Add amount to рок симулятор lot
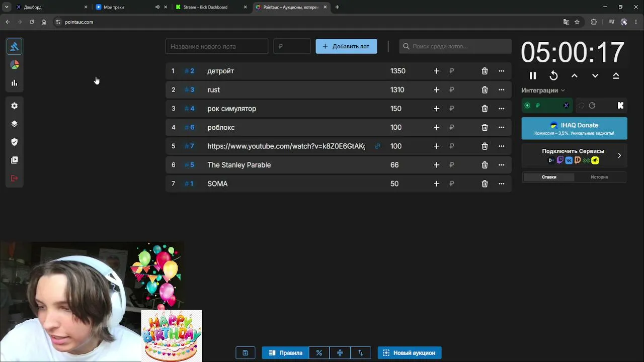This screenshot has width=644, height=362. pyautogui.click(x=436, y=109)
